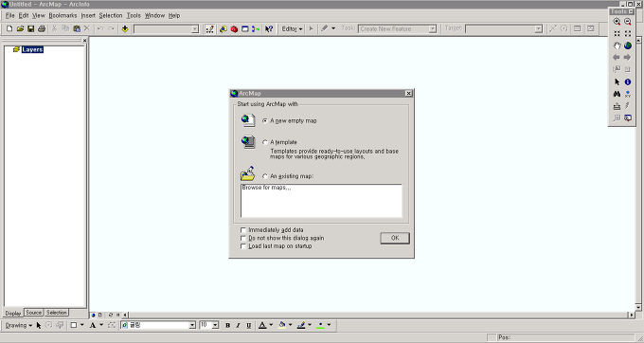Toggle bold text in Drawing toolbar
Viewport: 644px width, 343px height.
[x=227, y=325]
